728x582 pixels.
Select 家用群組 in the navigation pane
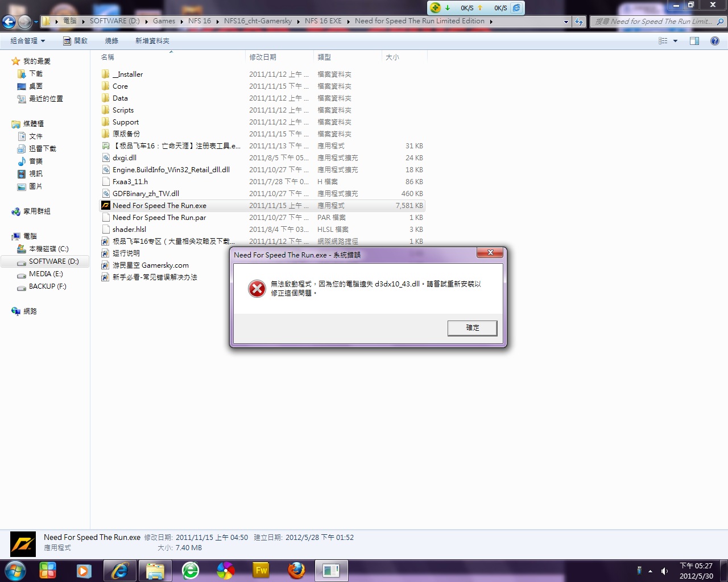pos(37,211)
